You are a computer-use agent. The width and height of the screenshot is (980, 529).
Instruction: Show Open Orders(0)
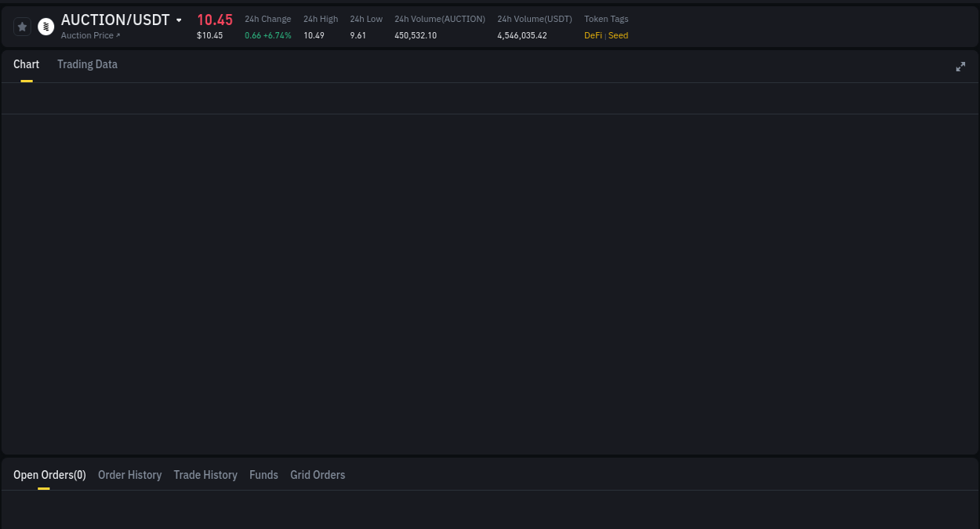point(49,474)
